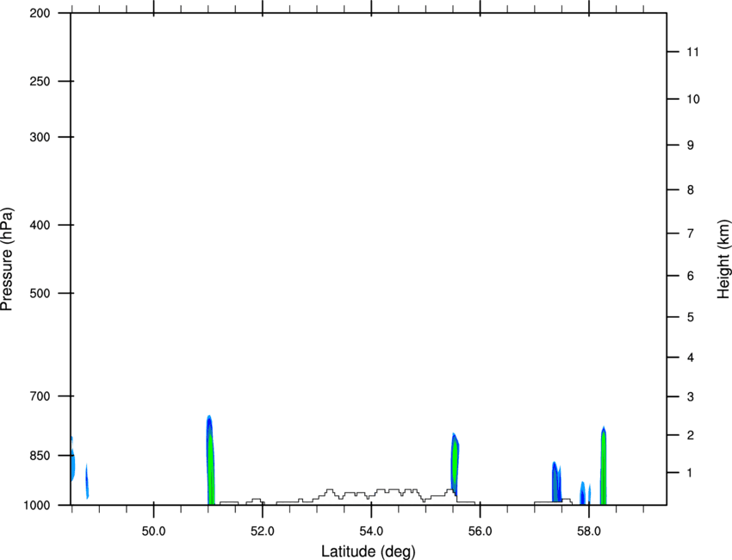Click the green plume near latitude 58.3
This screenshot has width=732, height=560.
point(604,467)
